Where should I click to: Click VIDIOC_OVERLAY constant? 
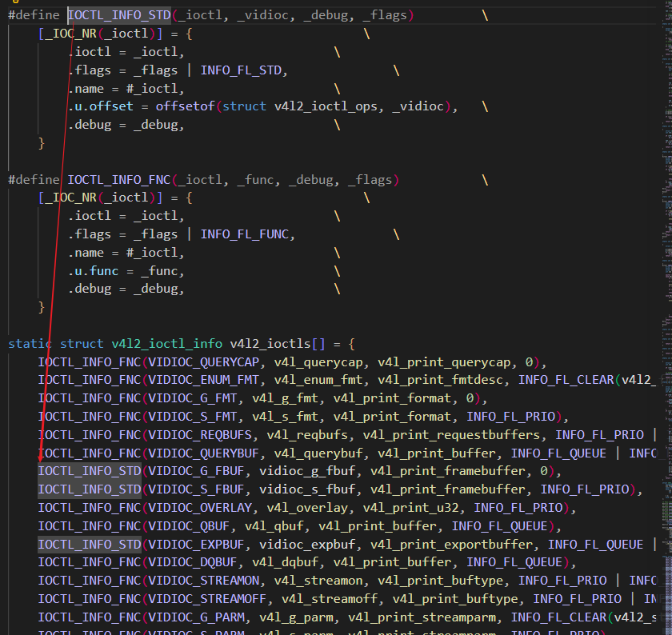(x=200, y=508)
